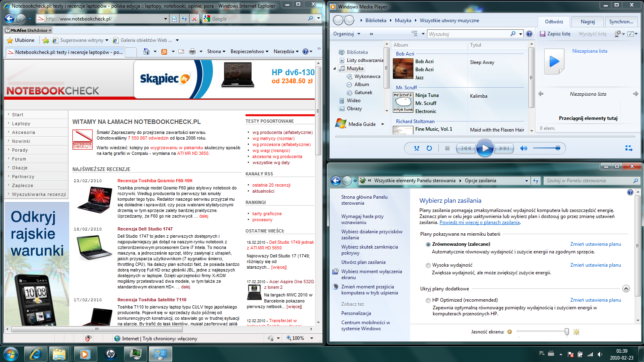
Task: Click Media Player repeat icon
Action: [429, 148]
